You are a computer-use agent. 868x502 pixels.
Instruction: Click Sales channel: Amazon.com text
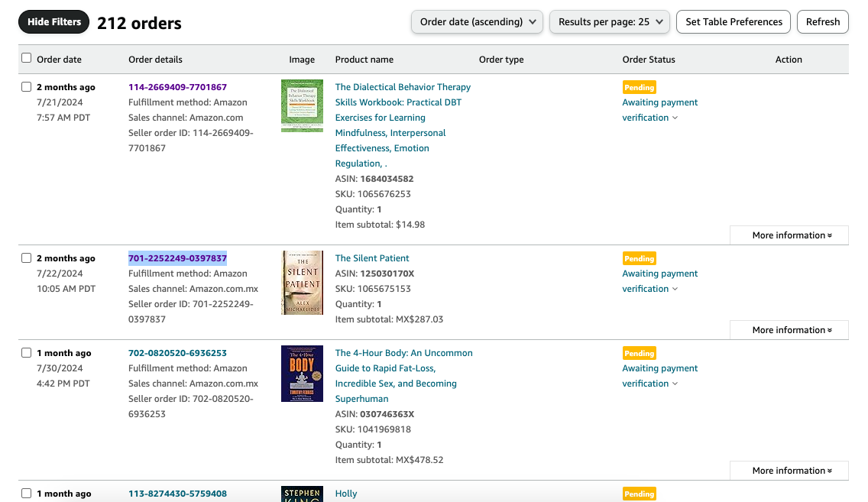tap(186, 118)
